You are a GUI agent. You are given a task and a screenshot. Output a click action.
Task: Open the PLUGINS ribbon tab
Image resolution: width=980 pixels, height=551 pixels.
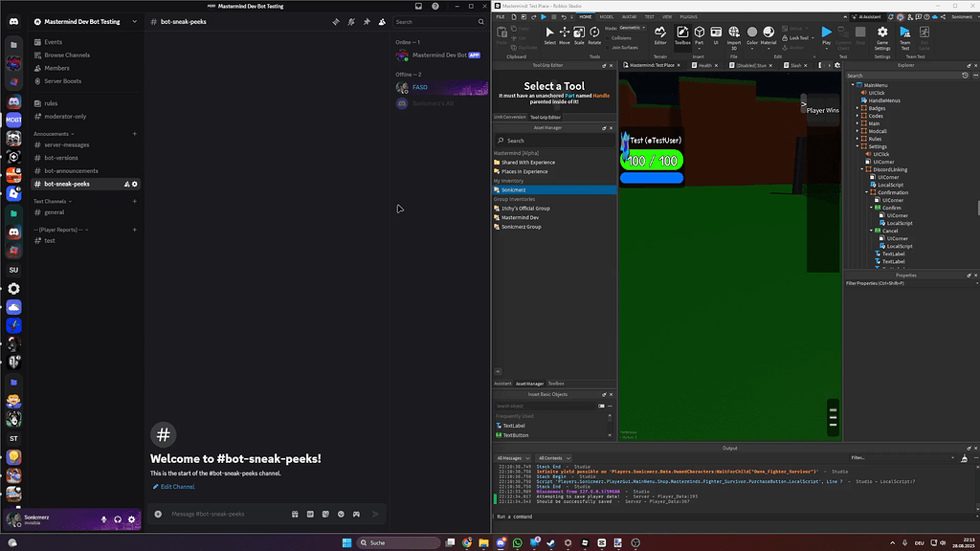[x=688, y=17]
